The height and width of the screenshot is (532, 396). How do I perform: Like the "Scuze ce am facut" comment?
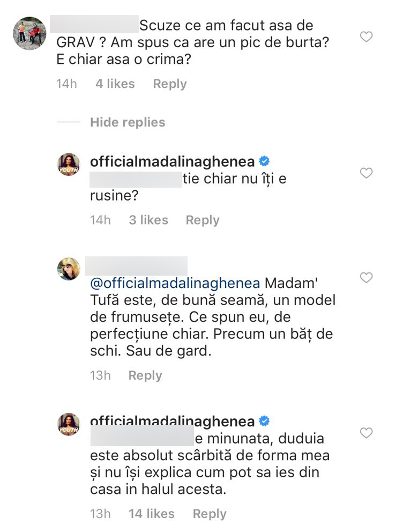pyautogui.click(x=366, y=37)
